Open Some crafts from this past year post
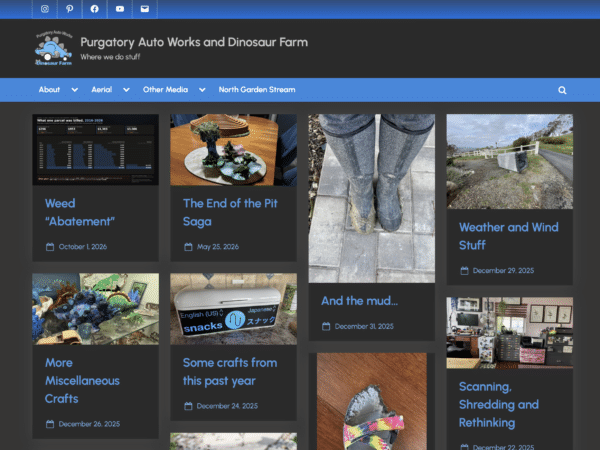This screenshot has width=600, height=450. click(x=230, y=372)
